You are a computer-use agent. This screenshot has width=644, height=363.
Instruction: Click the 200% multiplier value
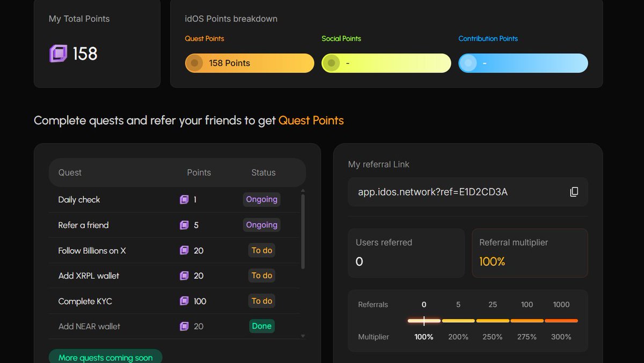[x=458, y=337]
